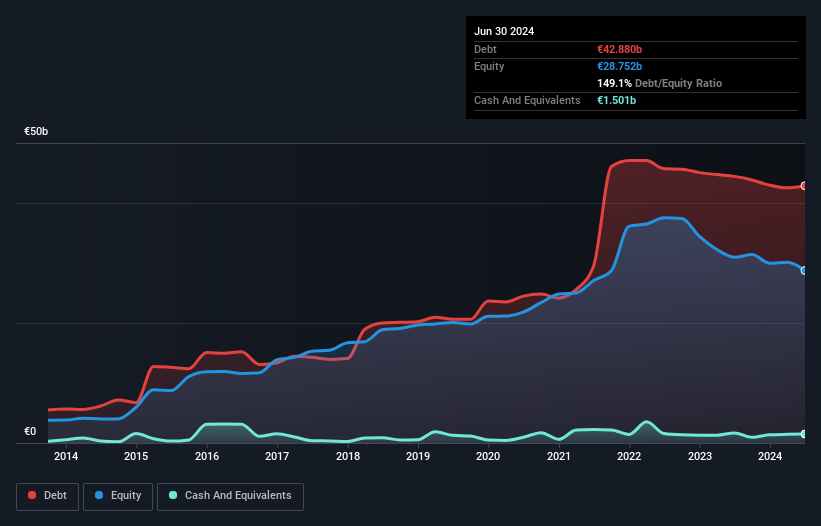The width and height of the screenshot is (821, 526).
Task: Click the blue Equity legend dot
Action: point(99,495)
